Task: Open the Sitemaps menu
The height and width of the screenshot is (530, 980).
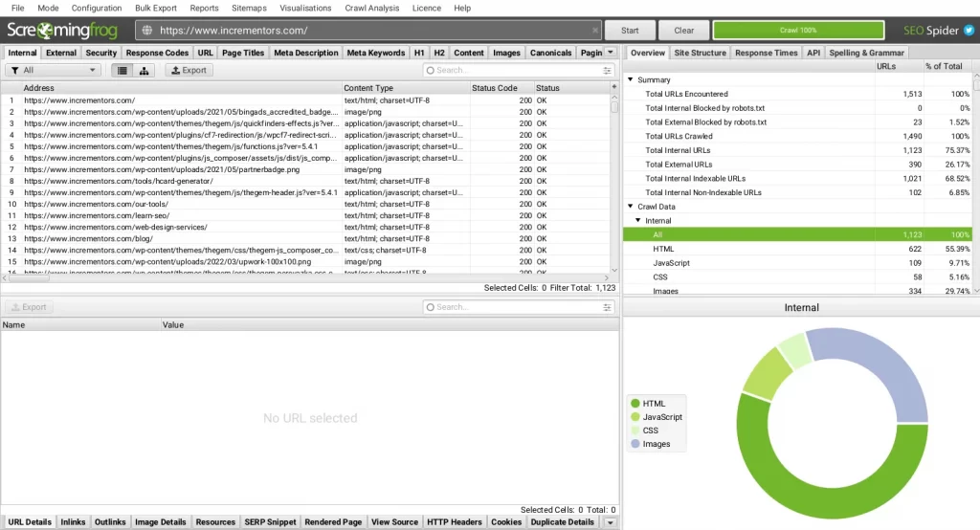Action: pyautogui.click(x=249, y=8)
